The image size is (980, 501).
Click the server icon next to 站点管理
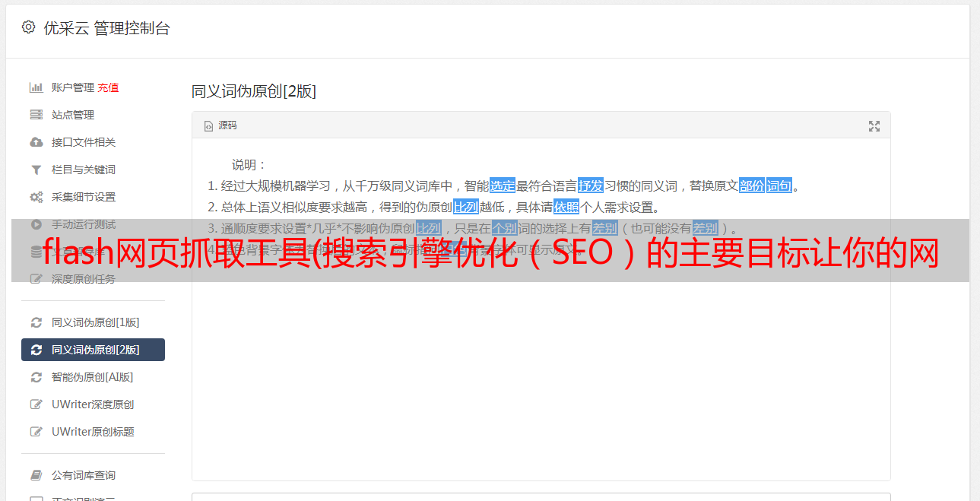point(36,115)
